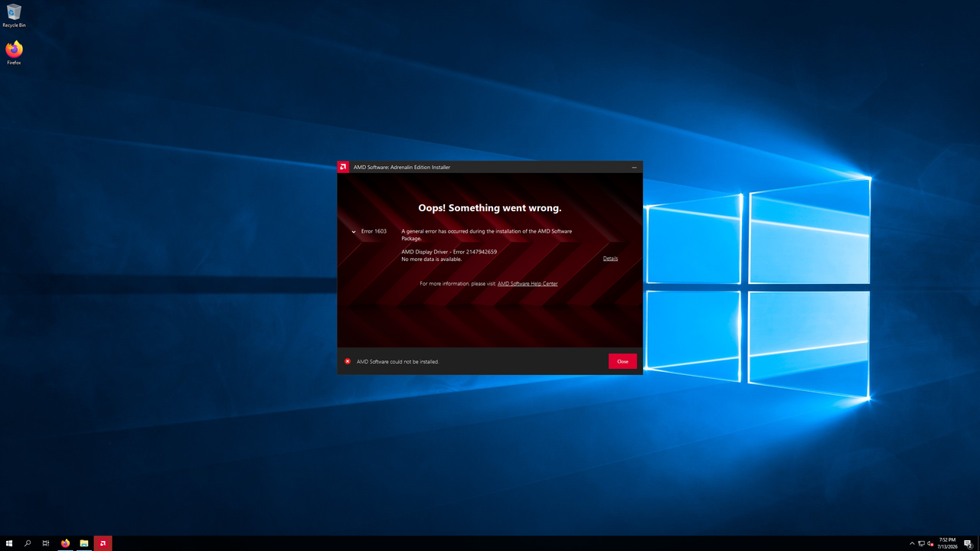This screenshot has width=980, height=551.
Task: Click the network tray icon
Action: 921,543
